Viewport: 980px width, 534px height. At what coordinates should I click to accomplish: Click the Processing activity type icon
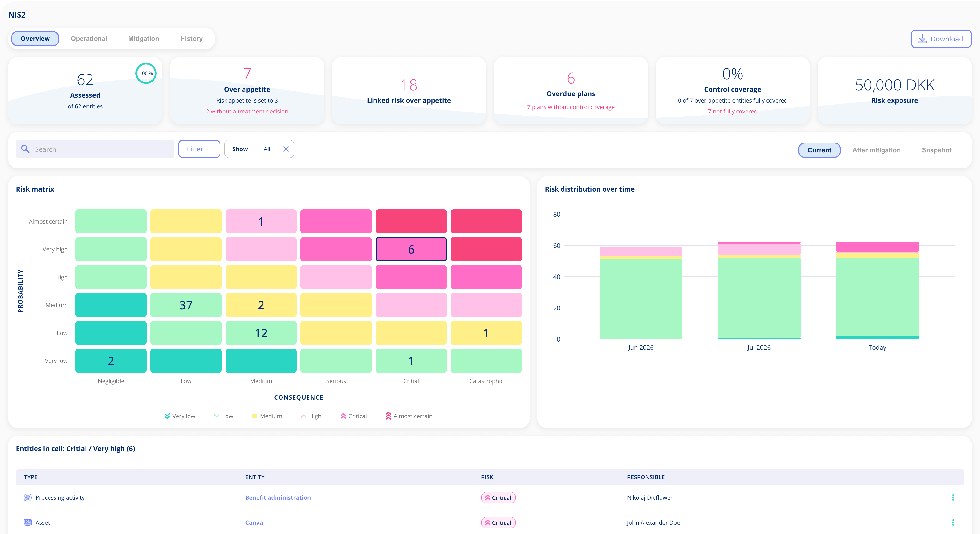(28, 497)
